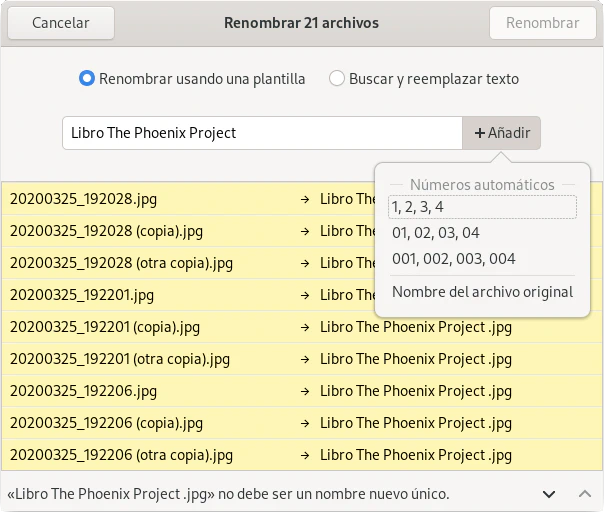Select row 20200325_192206 (otra copia).jpg
604x512 pixels.
pos(150,455)
